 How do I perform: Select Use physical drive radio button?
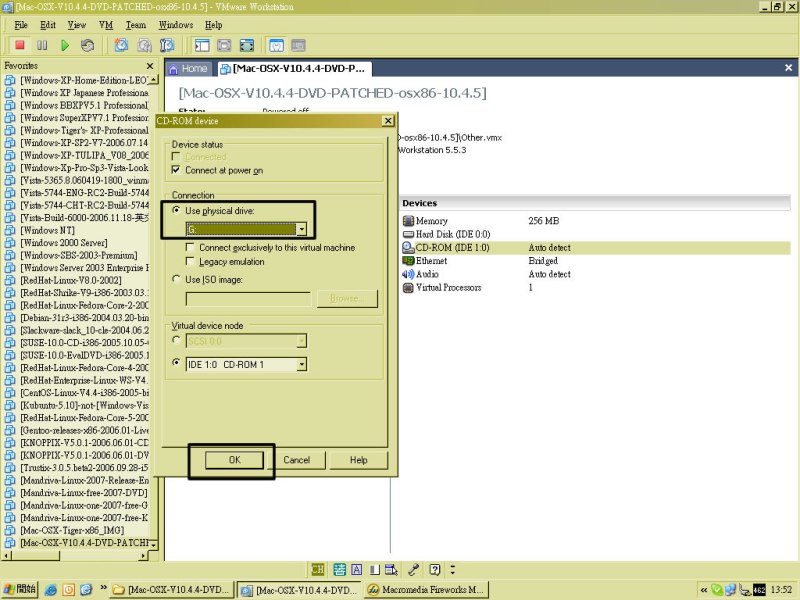tap(176, 210)
